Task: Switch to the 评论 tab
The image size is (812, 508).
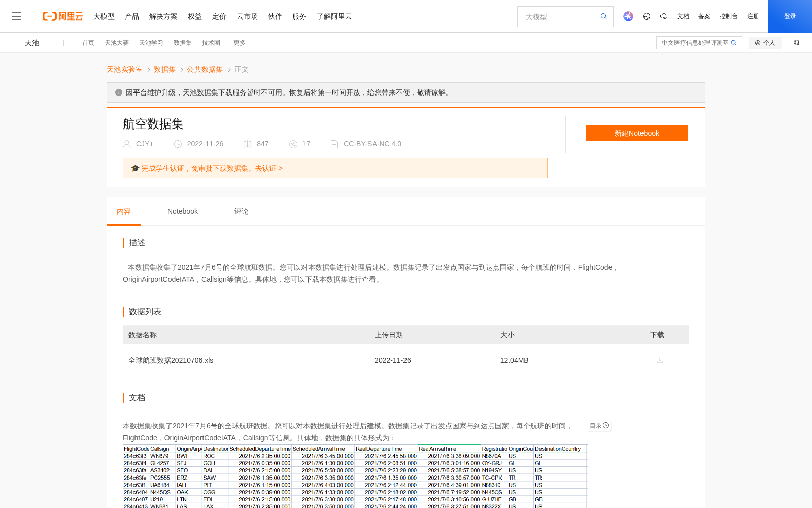Action: point(242,211)
